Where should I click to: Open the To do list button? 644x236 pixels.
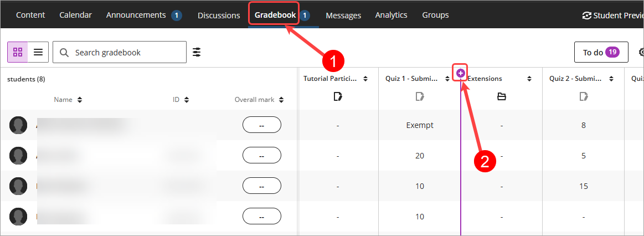point(601,52)
